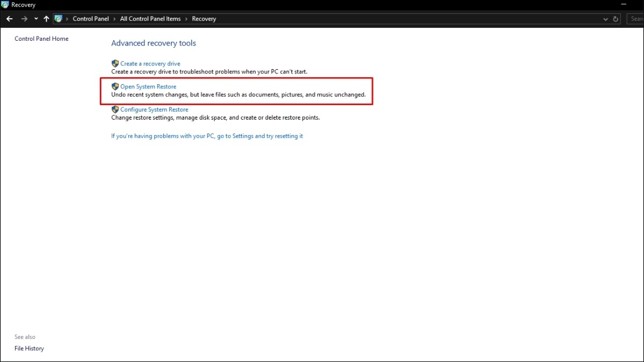
Task: Click Create a recovery drive link
Action: (150, 63)
